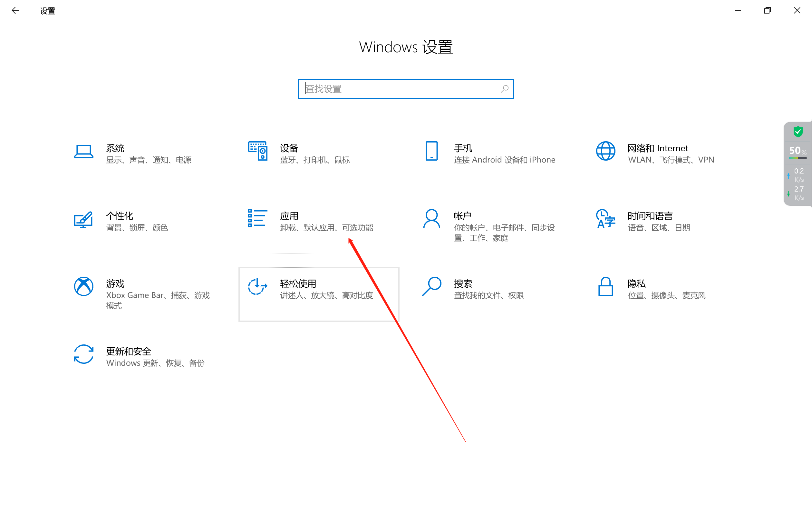Viewport: 812px width, 516px height.
Task: Click 连接 Android 设备和 iPhone text
Action: (505, 160)
